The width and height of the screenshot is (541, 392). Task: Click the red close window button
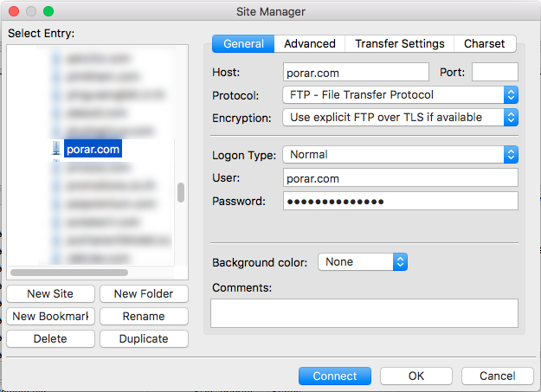click(x=12, y=12)
